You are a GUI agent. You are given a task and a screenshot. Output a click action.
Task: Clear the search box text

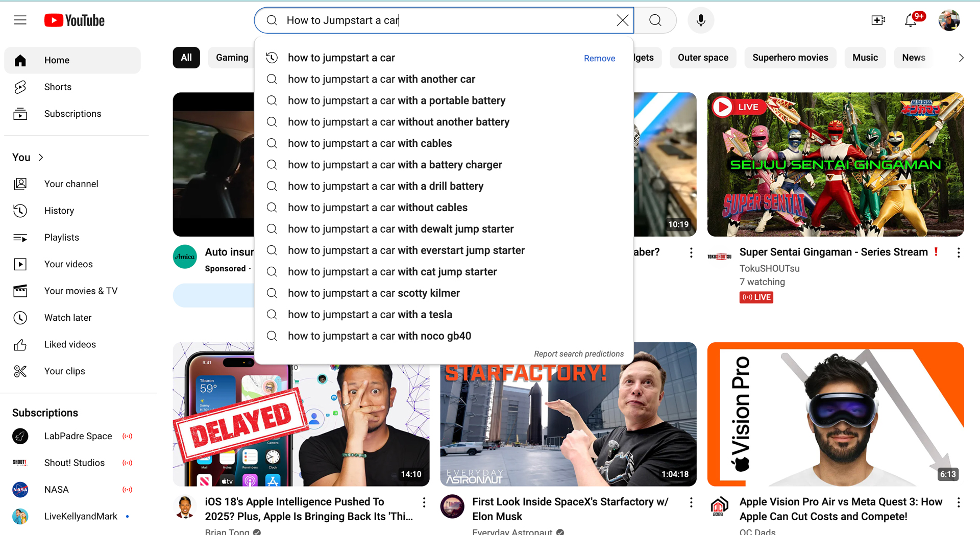622,20
